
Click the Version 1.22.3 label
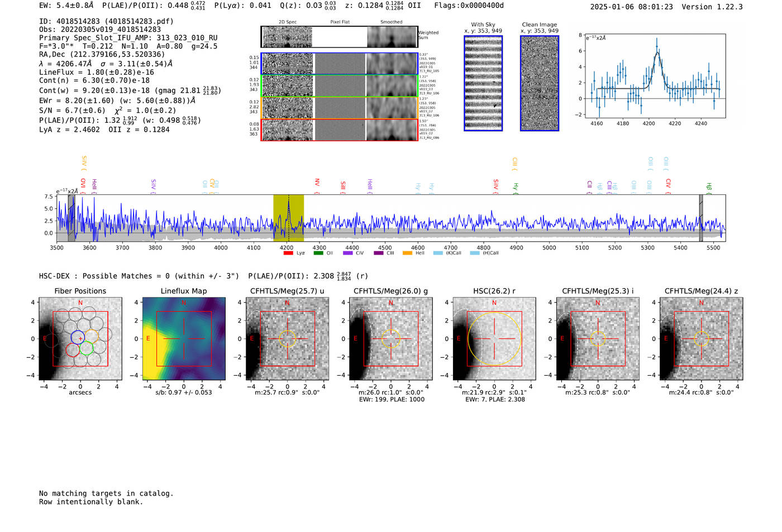click(x=712, y=7)
